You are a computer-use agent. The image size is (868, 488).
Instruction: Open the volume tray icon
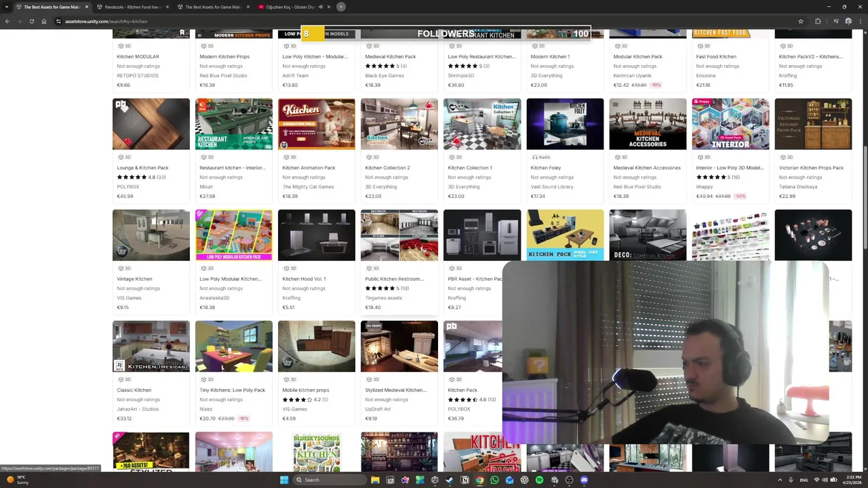pyautogui.click(x=825, y=480)
